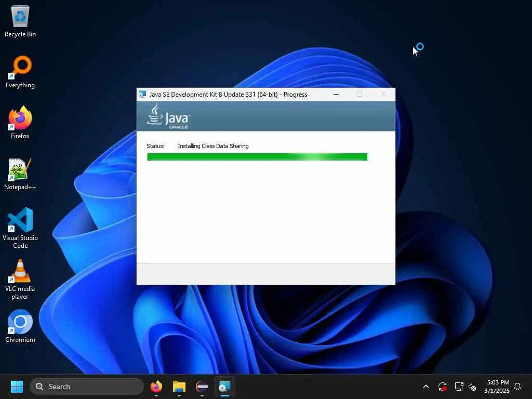Open the Windows Start menu
This screenshot has height=399, width=532.
point(17,387)
